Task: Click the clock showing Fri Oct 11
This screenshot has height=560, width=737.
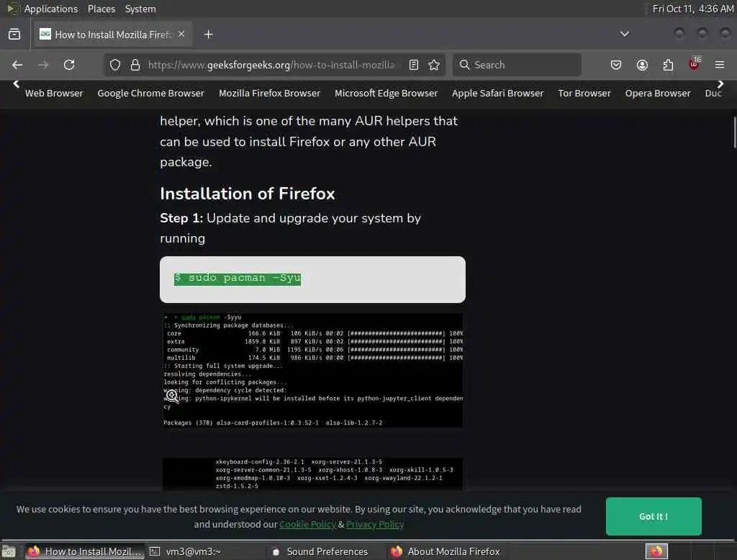Action: point(693,9)
